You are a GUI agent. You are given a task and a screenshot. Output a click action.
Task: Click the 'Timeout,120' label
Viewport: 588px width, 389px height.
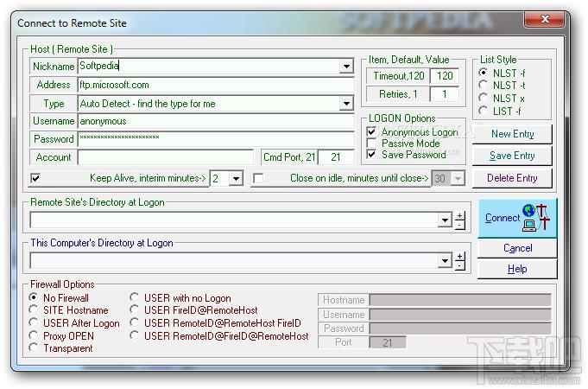pos(399,76)
